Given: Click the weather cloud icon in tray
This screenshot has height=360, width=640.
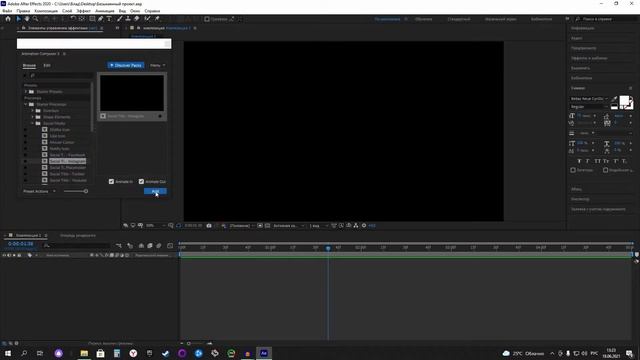Looking at the screenshot, I should pyautogui.click(x=507, y=353).
